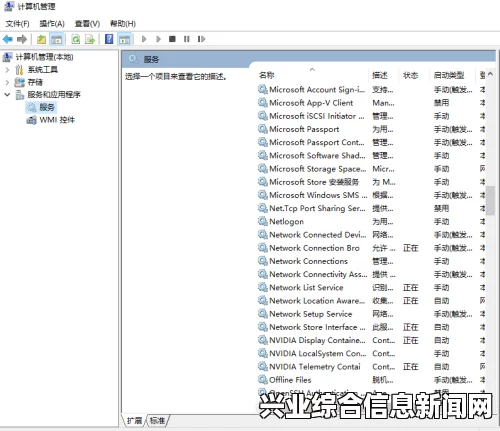
Task: Expand the 存储 tree node
Action: click(x=7, y=82)
